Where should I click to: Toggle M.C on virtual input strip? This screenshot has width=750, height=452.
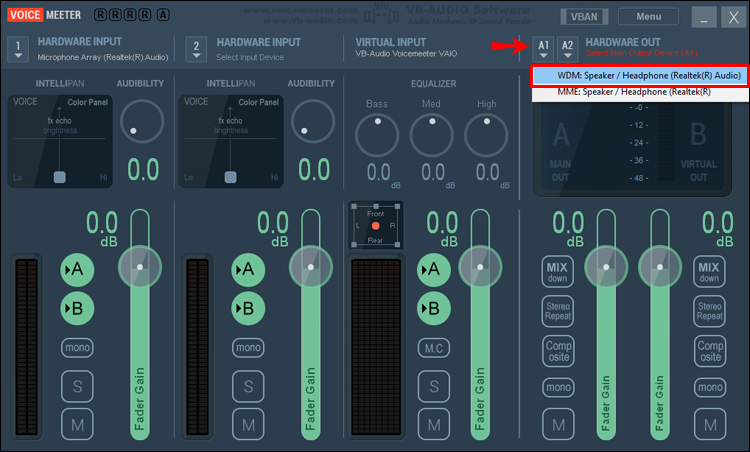(433, 348)
